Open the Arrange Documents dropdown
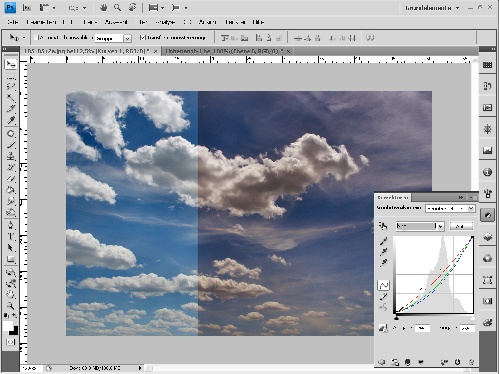This screenshot has width=499, height=374. [156, 8]
